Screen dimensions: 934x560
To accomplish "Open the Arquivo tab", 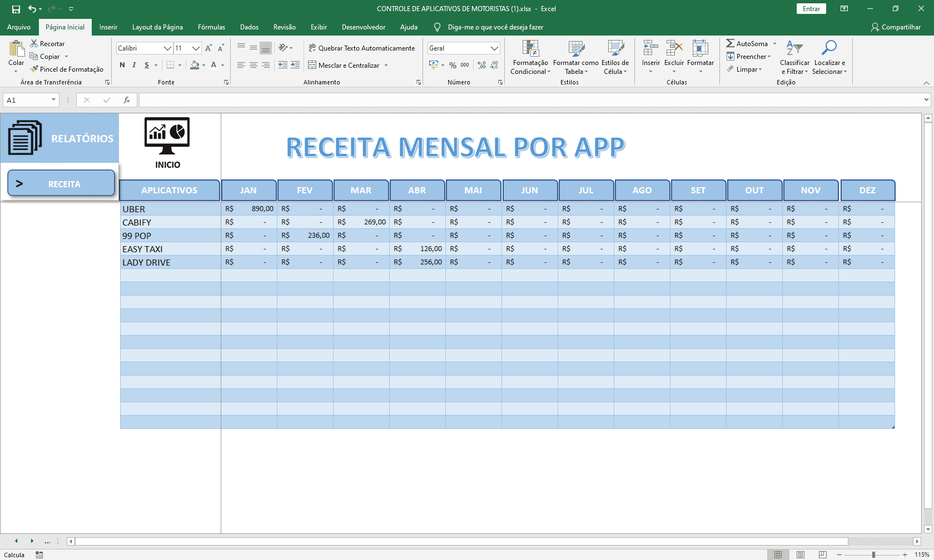I will click(19, 27).
